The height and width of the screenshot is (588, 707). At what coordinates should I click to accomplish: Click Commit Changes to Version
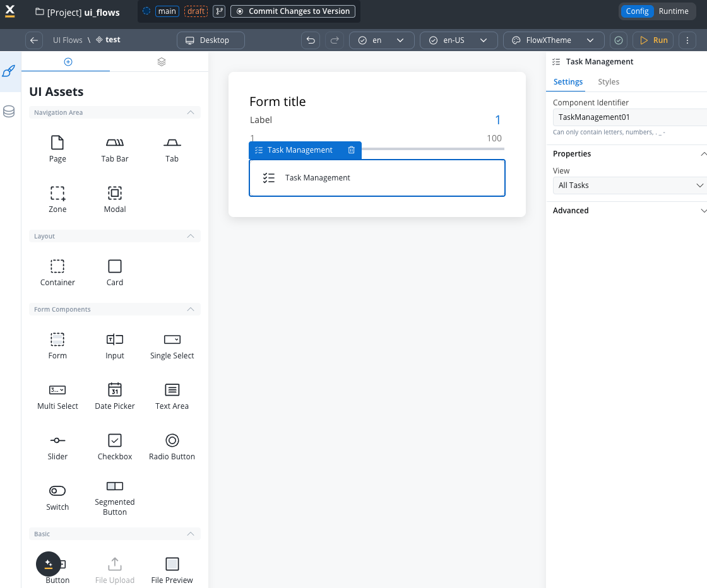293,11
